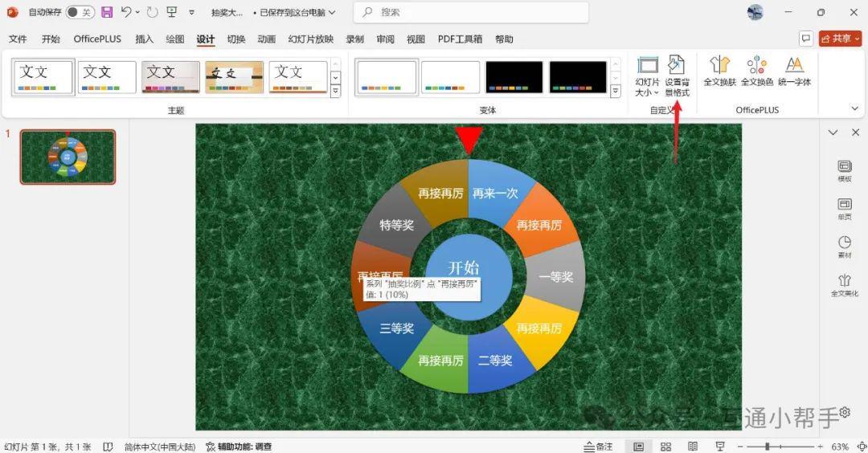Image resolution: width=868 pixels, height=453 pixels.
Task: Switch to the 幻灯片放映 tab
Action: tap(310, 39)
